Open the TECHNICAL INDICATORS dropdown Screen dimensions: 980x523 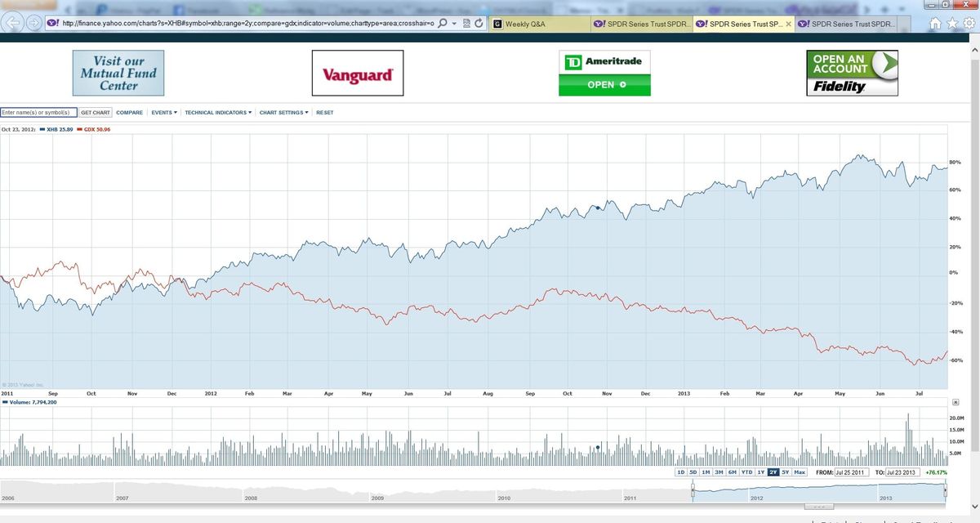[x=216, y=112]
